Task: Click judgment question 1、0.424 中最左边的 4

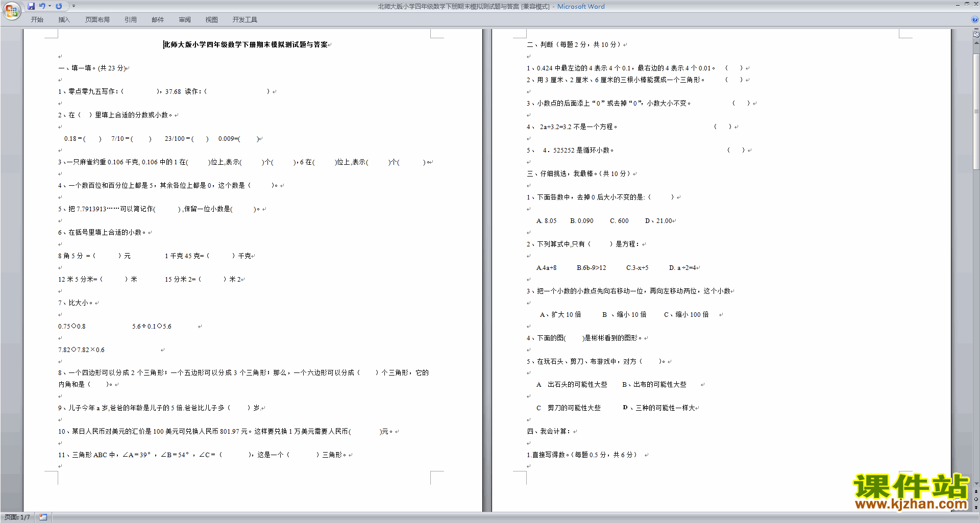Action: [x=635, y=68]
